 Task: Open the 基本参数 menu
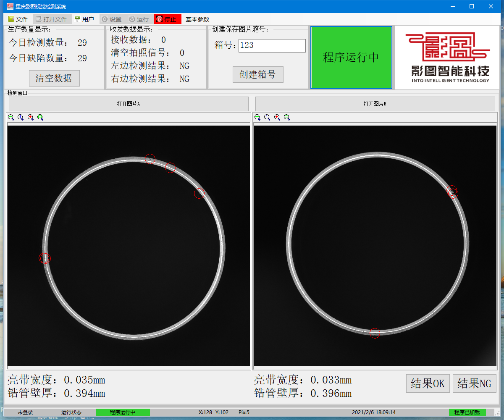click(197, 19)
